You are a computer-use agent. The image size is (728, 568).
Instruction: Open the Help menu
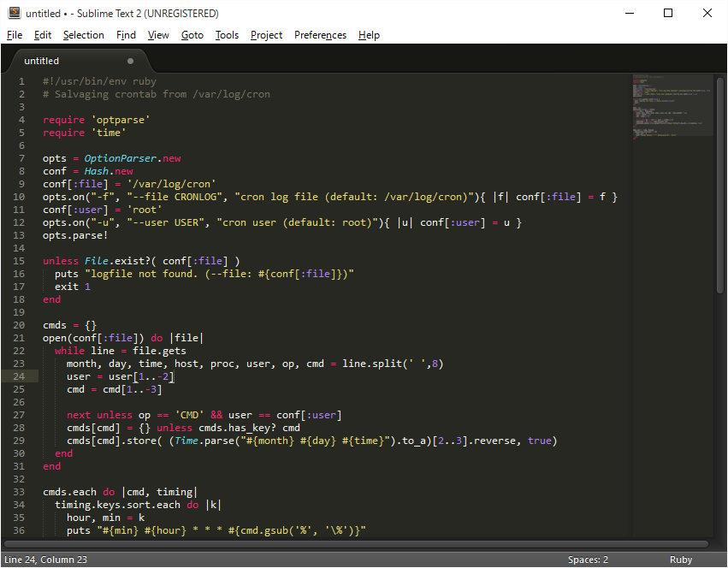pyautogui.click(x=369, y=35)
